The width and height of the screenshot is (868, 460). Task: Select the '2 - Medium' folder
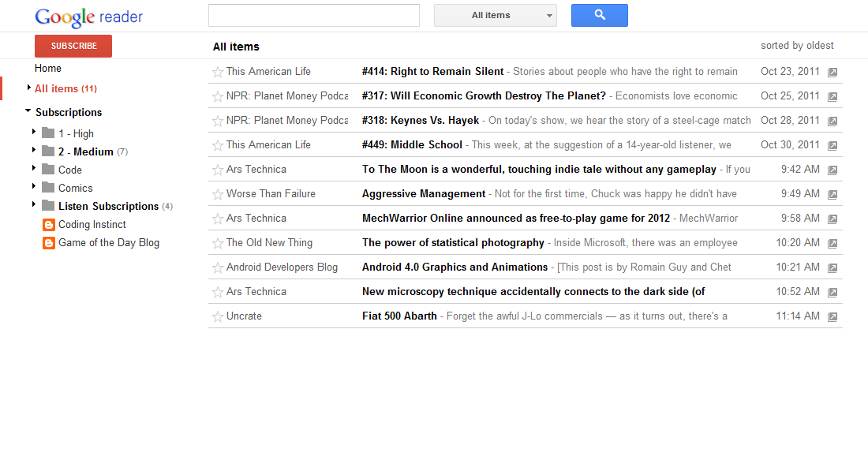point(84,151)
